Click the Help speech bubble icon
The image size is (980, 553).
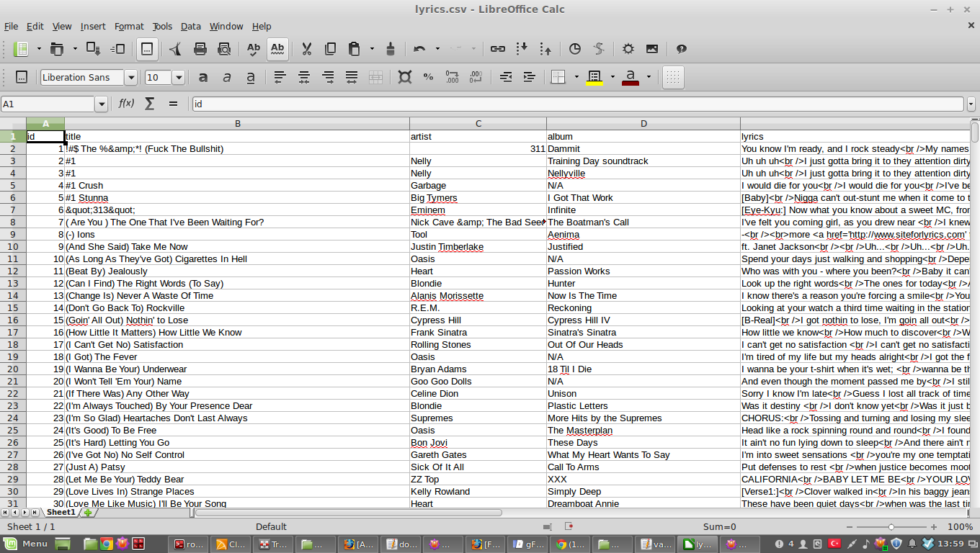coord(681,49)
